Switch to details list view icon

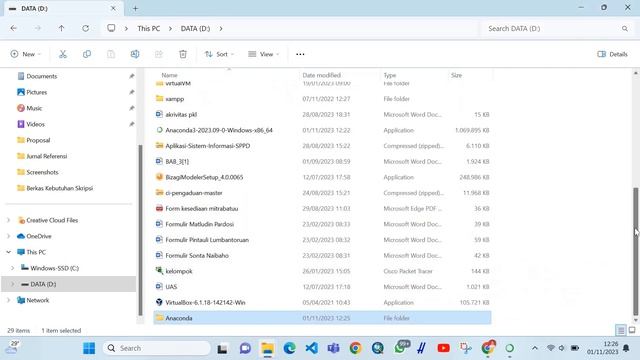pyautogui.click(x=620, y=330)
